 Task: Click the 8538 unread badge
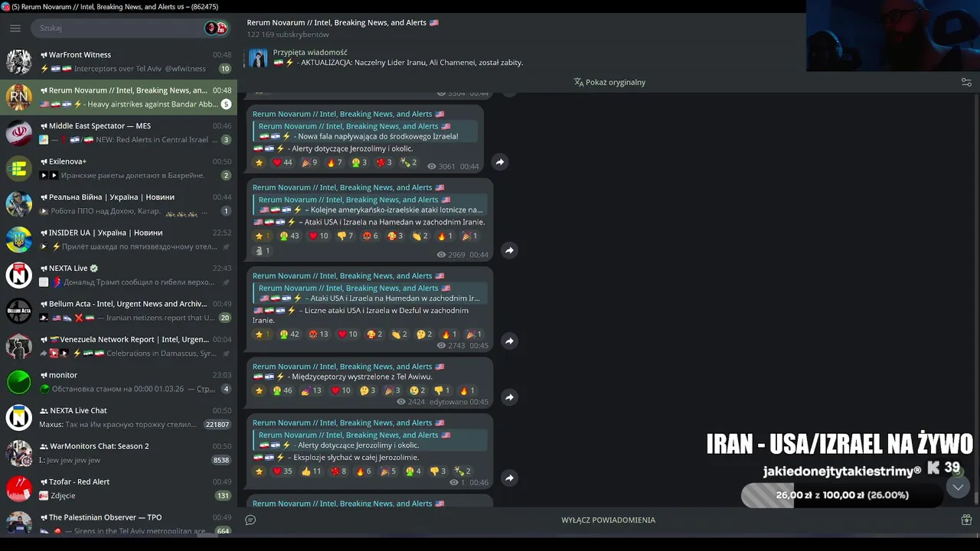pyautogui.click(x=221, y=460)
